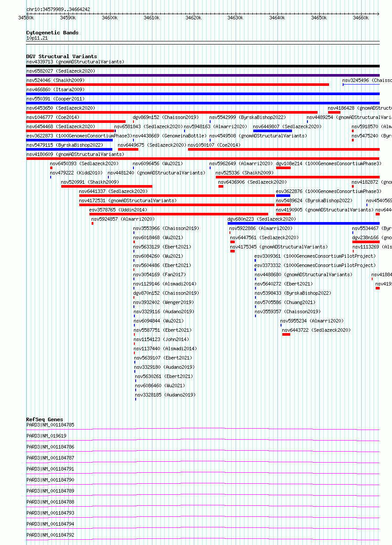The image size is (392, 545).
Task: Click the nsv6450393 Sedlazeck2020 label
Action: tap(85, 163)
